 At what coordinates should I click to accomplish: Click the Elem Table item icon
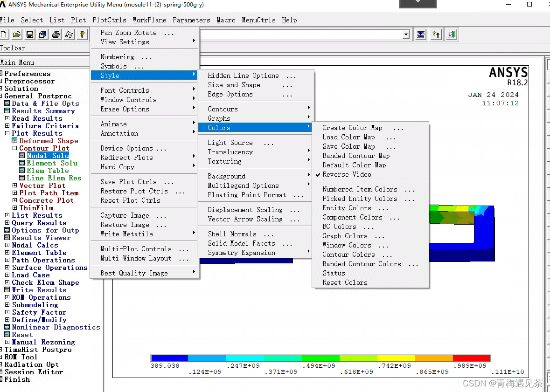22,171
